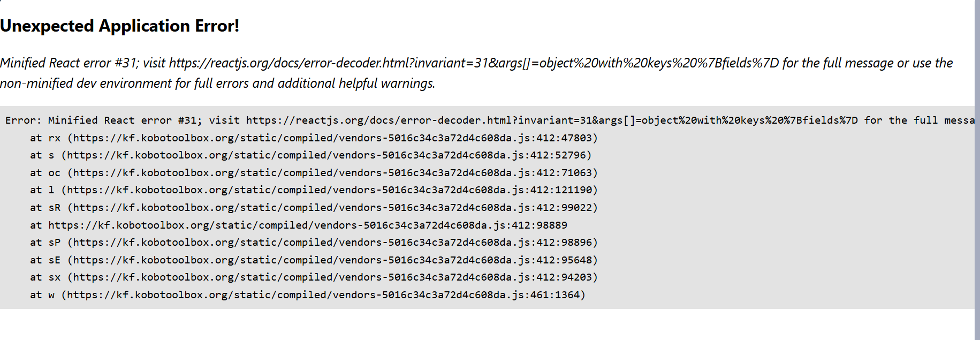Click the 'at sx' stack trace line

314,277
